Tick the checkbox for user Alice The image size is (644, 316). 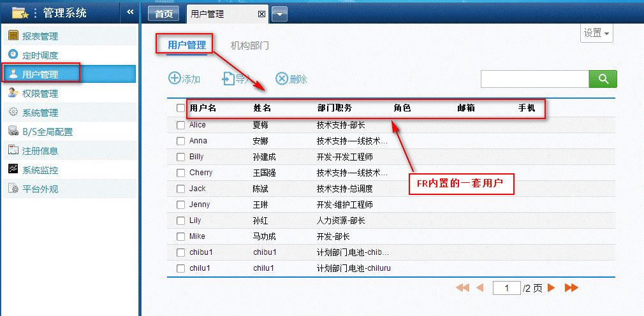(180, 125)
